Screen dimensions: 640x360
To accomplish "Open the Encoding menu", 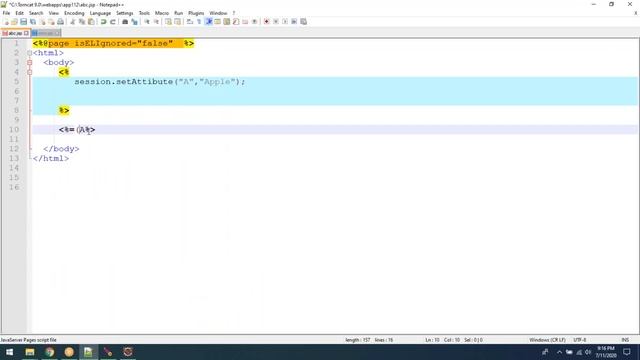I will (74, 13).
